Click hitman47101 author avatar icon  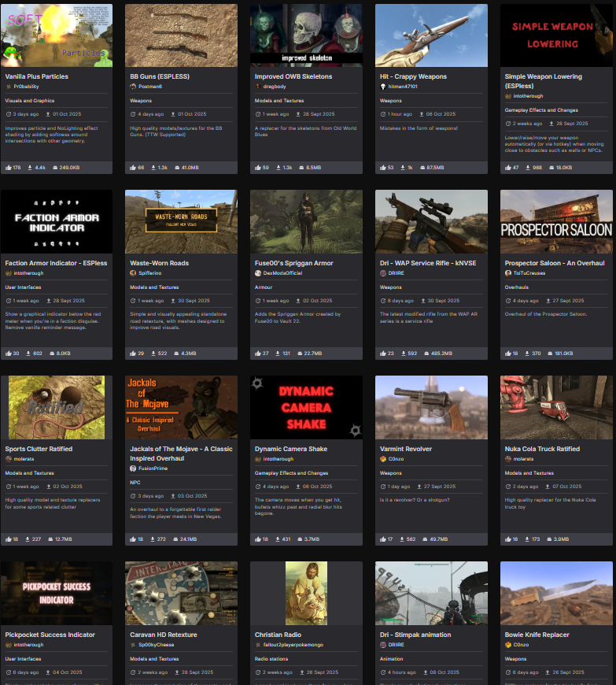tap(383, 87)
